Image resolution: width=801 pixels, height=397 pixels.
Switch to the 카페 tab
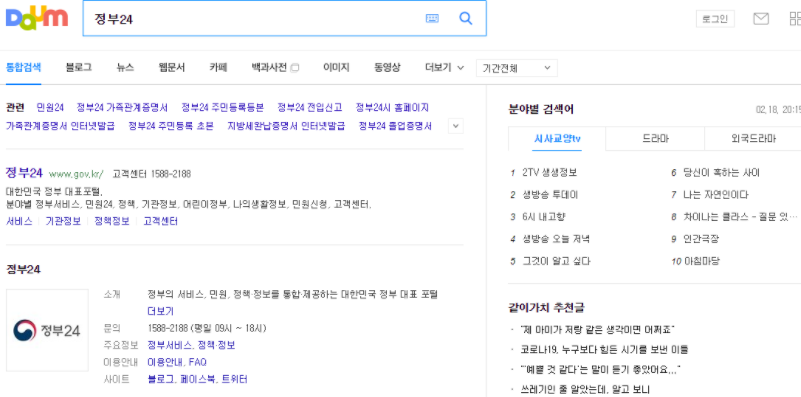click(218, 67)
